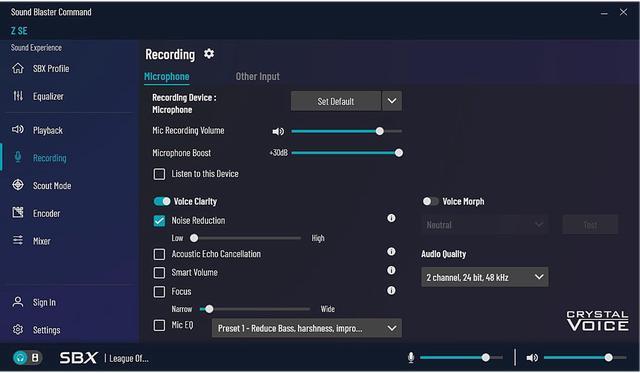Open Audio Quality dropdown
Viewport: 640px width, 373px height.
(x=484, y=277)
